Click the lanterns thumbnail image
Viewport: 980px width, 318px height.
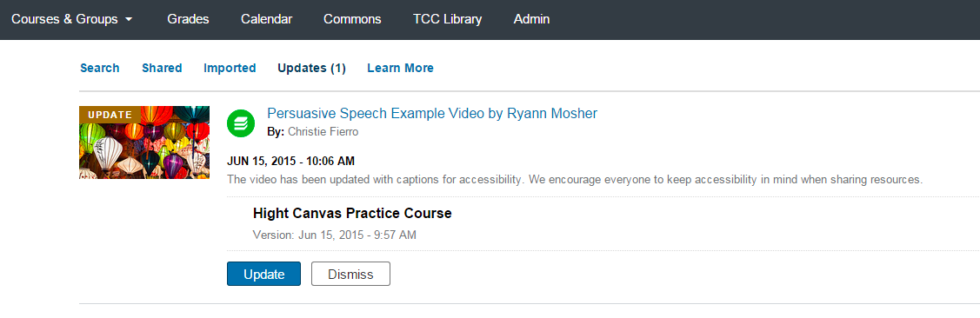pos(144,142)
